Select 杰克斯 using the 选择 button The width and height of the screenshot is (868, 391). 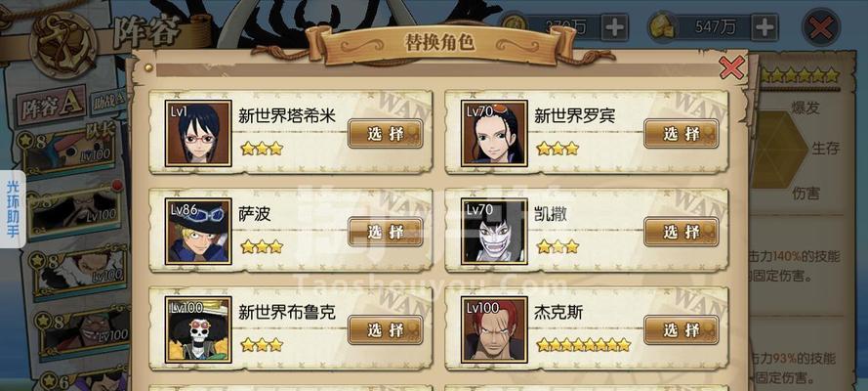pos(682,329)
